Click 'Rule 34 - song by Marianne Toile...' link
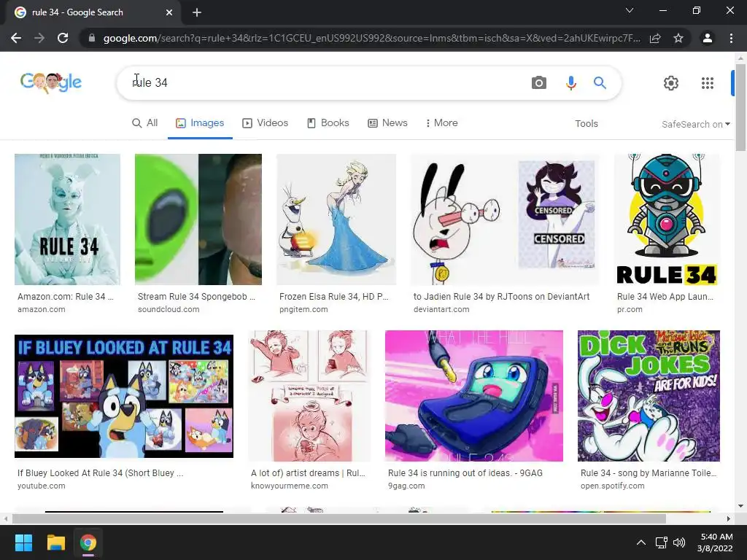 pos(649,473)
